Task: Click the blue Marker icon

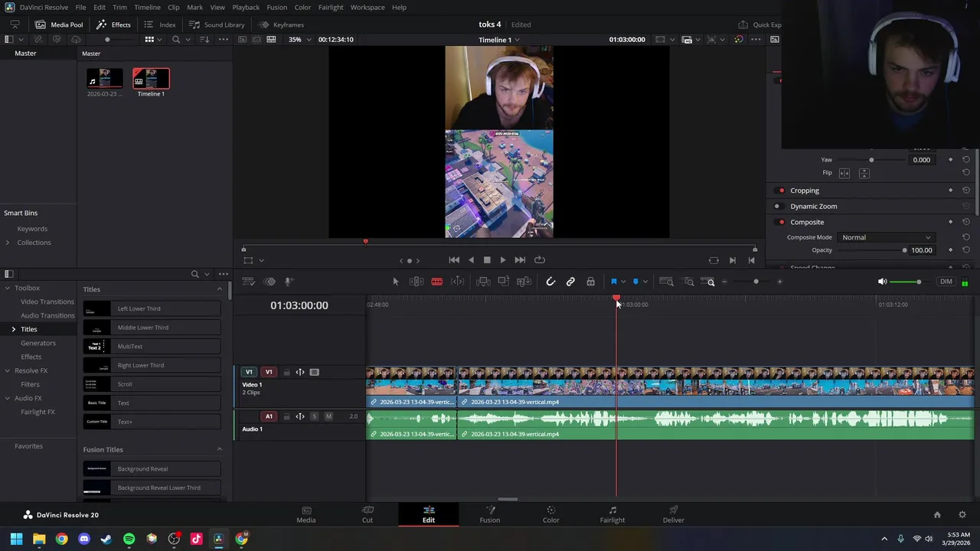Action: (635, 282)
